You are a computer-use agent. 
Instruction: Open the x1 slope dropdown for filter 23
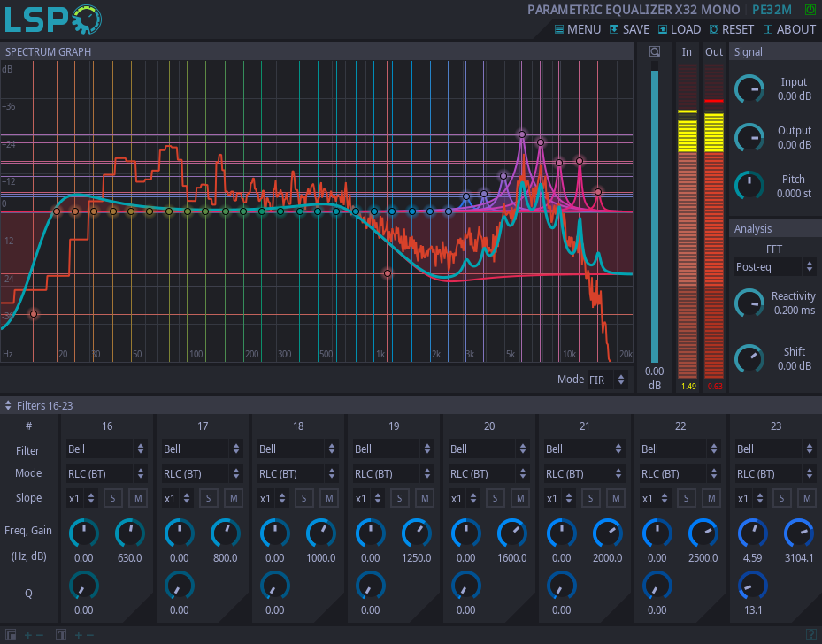(x=750, y=498)
